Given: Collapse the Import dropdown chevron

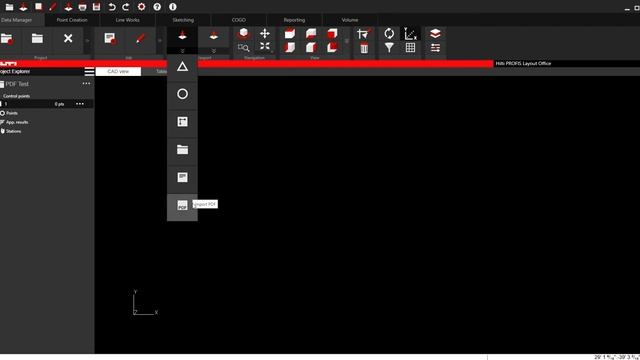Looking at the screenshot, I should click(x=182, y=51).
